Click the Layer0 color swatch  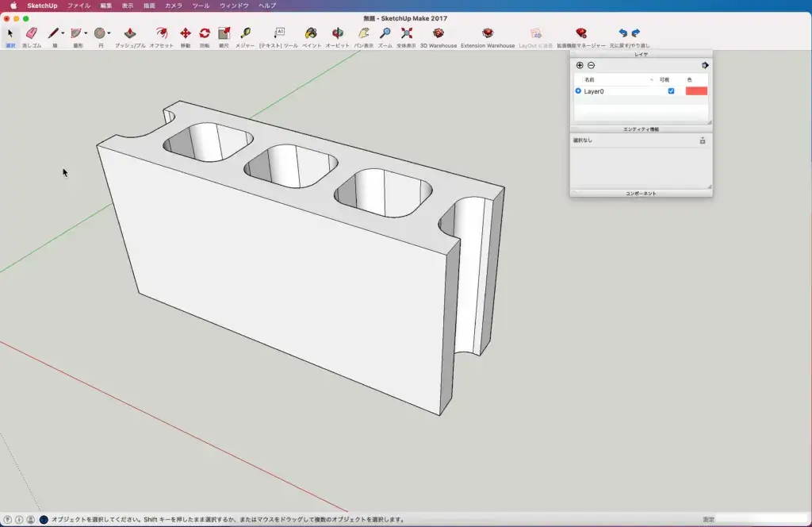(x=696, y=91)
